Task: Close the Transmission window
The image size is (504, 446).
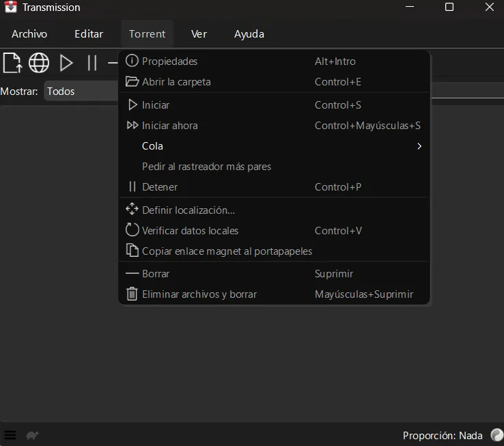Action: point(490,7)
